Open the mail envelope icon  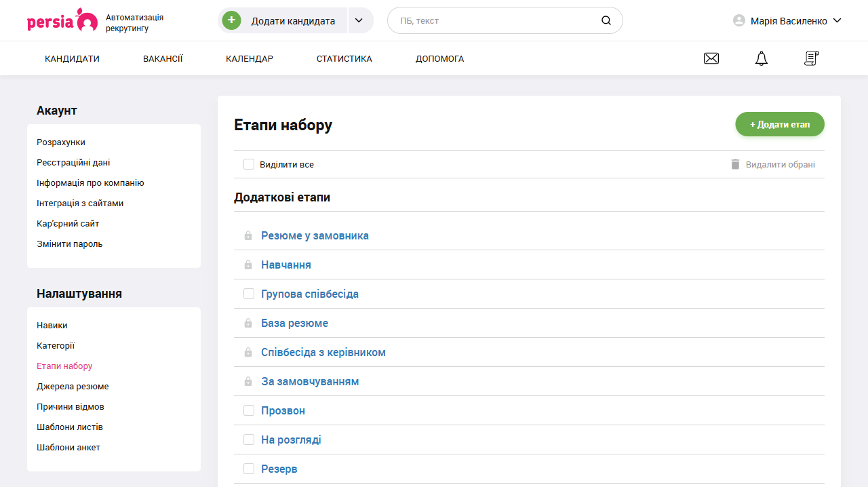(x=711, y=59)
